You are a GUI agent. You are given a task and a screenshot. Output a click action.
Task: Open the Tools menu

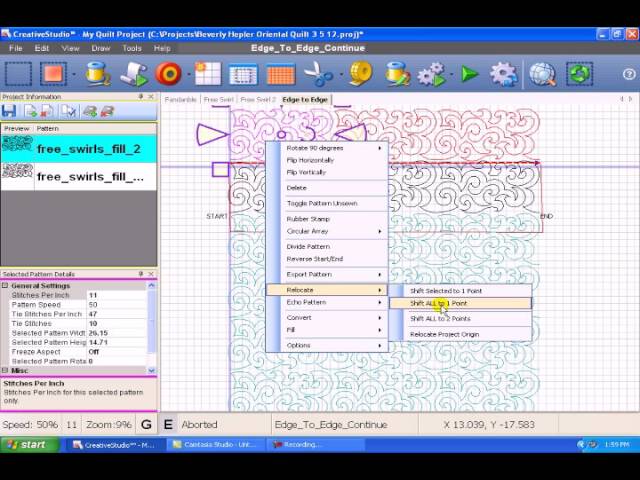click(132, 48)
